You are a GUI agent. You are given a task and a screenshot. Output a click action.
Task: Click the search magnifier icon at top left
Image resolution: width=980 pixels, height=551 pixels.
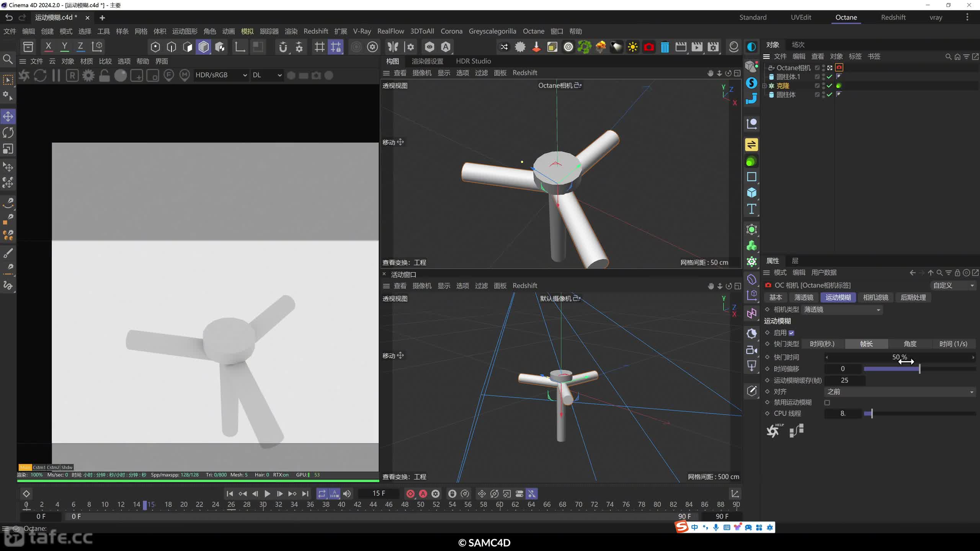point(8,59)
